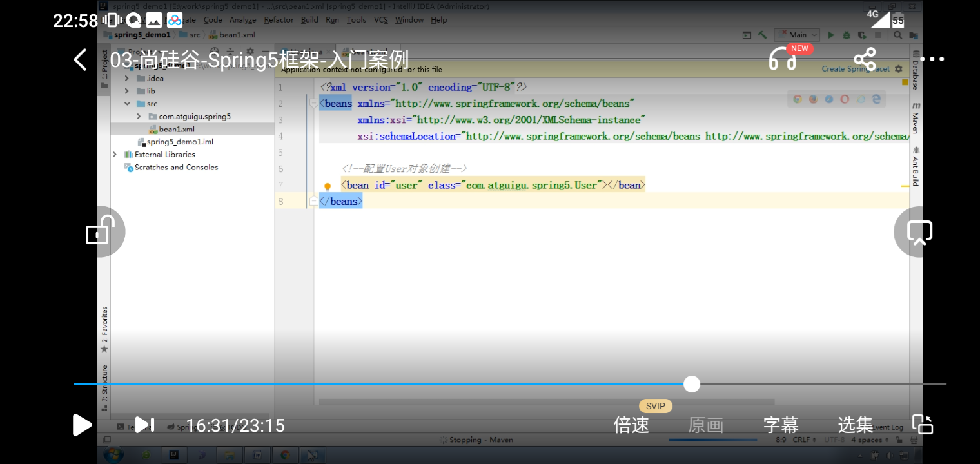
Task: Open the VCS menu
Action: click(381, 20)
